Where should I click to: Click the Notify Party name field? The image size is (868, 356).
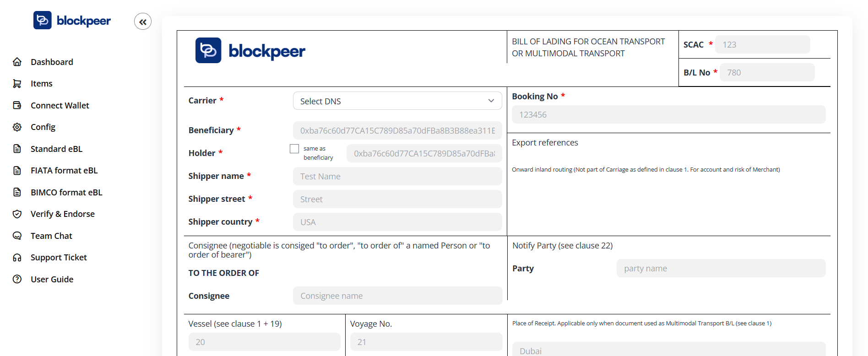coord(721,269)
